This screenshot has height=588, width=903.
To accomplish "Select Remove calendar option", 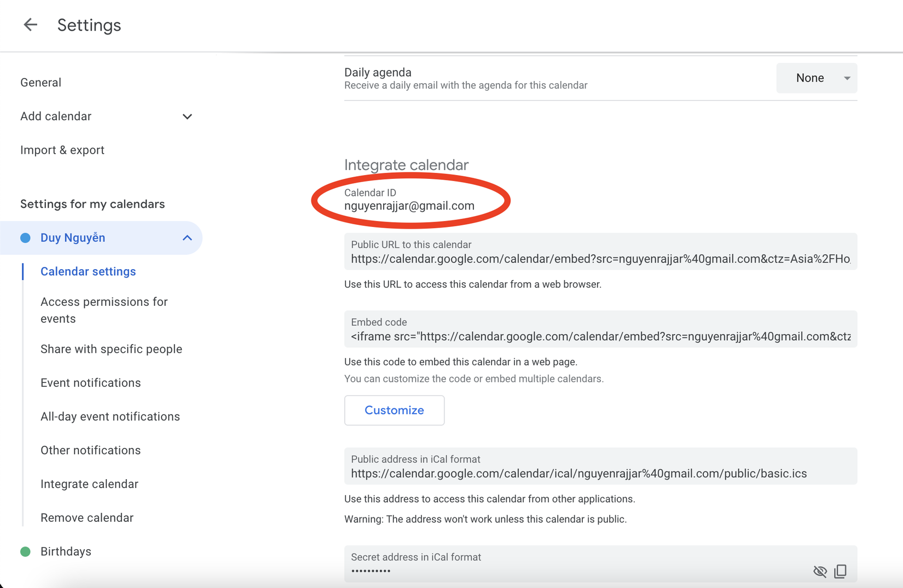I will point(87,518).
